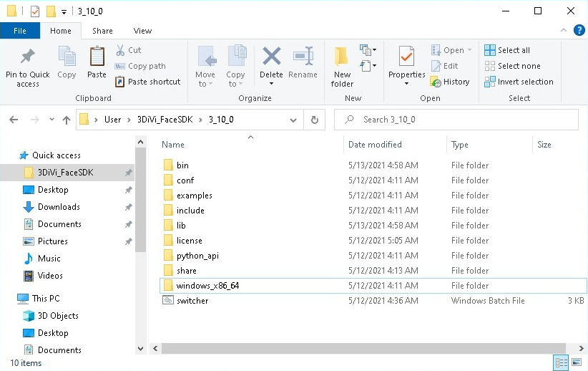Select the examples folder
The width and height of the screenshot is (588, 371).
[x=195, y=196]
